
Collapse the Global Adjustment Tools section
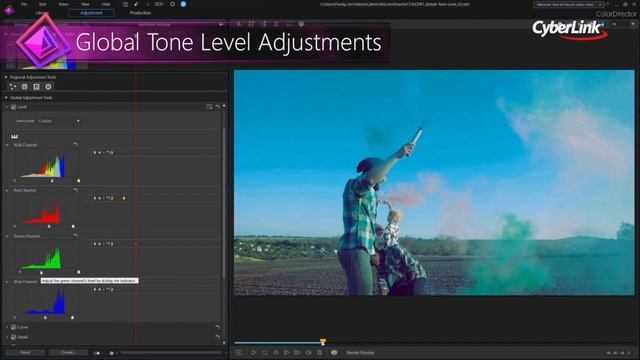click(x=6, y=98)
